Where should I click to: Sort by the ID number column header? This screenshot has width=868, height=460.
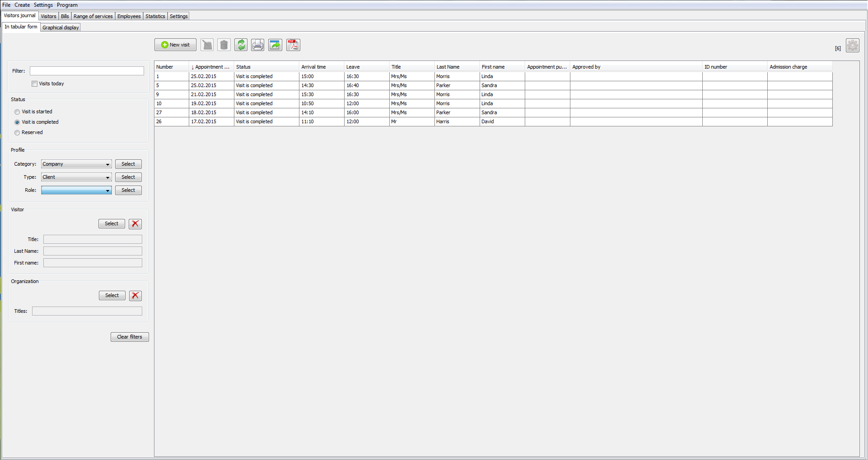click(735, 67)
